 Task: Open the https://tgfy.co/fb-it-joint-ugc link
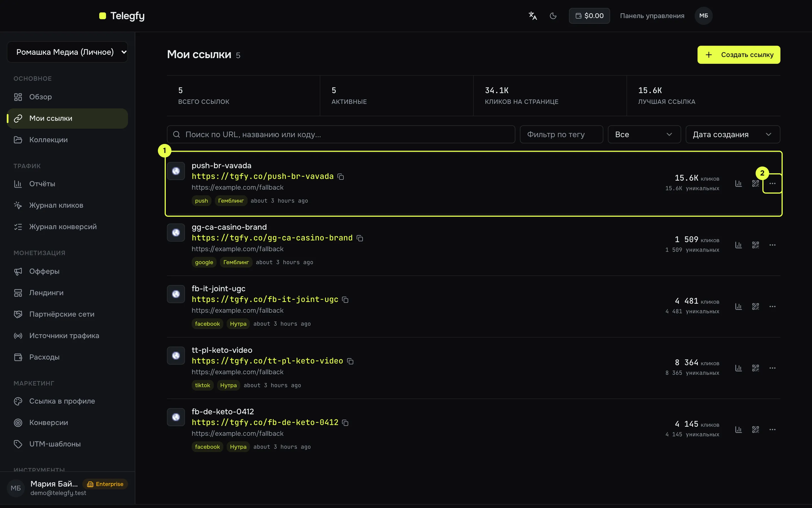pyautogui.click(x=265, y=299)
